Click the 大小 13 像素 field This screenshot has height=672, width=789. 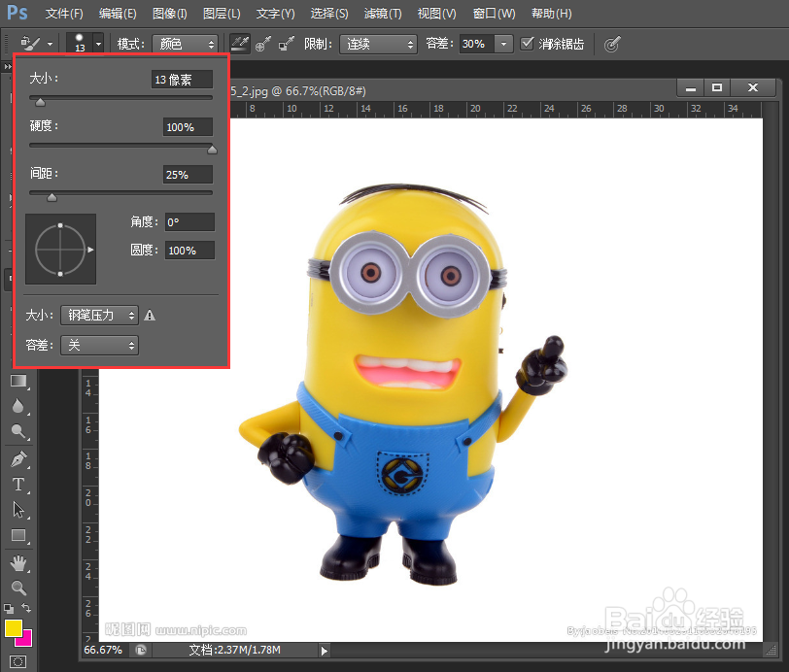[x=182, y=80]
